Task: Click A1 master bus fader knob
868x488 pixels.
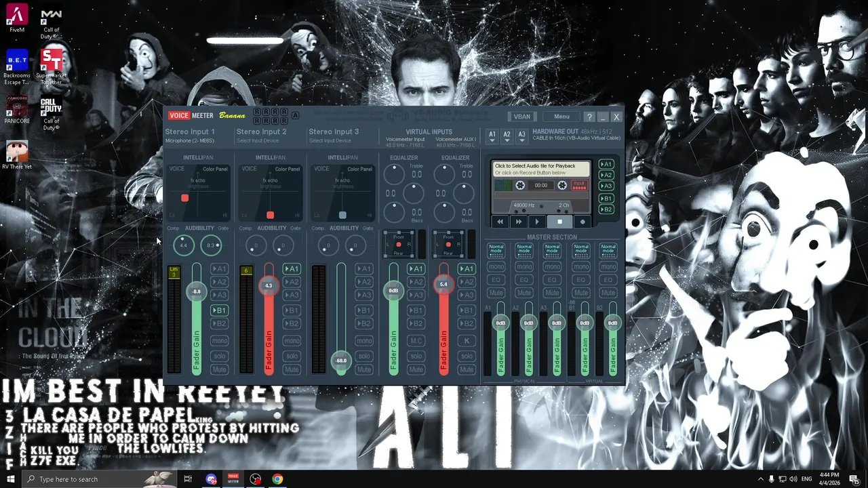Action: coord(500,323)
